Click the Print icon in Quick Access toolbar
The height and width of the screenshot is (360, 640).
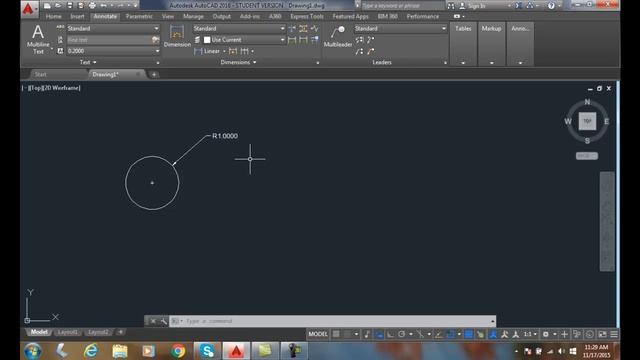click(92, 6)
